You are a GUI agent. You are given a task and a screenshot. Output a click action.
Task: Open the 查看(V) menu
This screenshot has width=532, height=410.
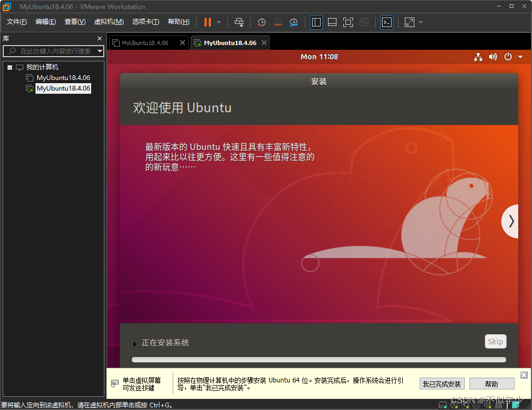[75, 22]
